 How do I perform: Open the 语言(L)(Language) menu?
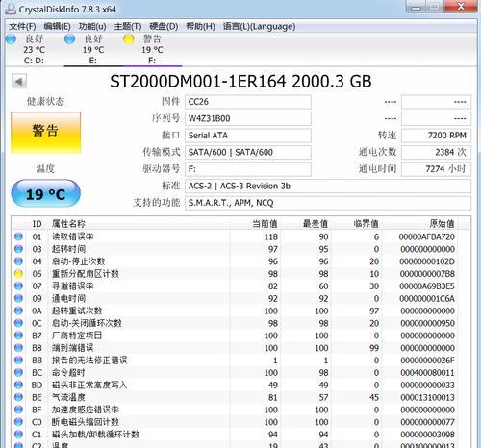click(x=259, y=26)
